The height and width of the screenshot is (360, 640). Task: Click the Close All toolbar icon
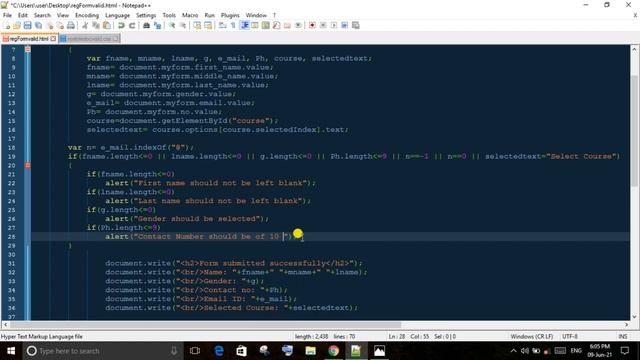click(x=60, y=26)
